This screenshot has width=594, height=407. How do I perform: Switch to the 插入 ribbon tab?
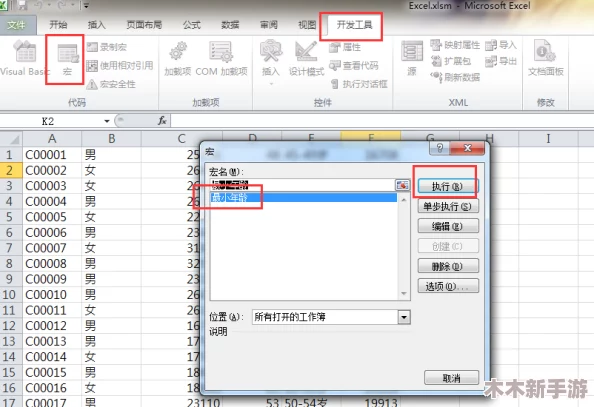(x=97, y=25)
